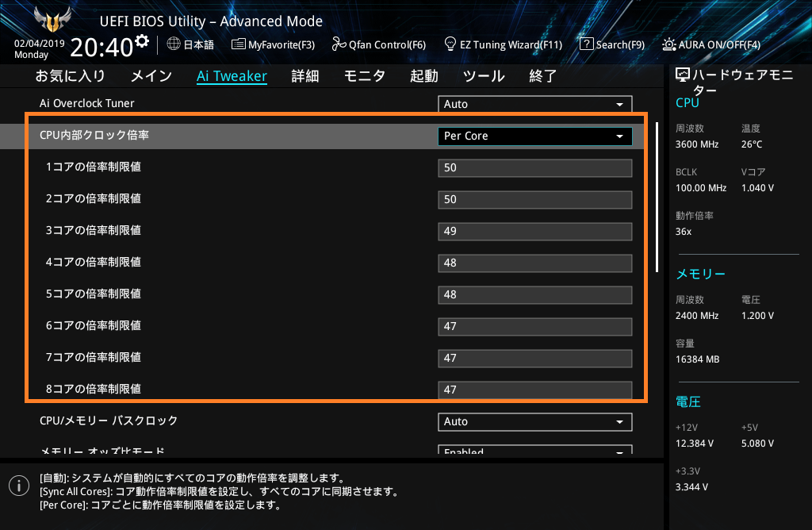812x530 pixels.
Task: Click the 1コアの倍率制限値 label
Action: [94, 167]
